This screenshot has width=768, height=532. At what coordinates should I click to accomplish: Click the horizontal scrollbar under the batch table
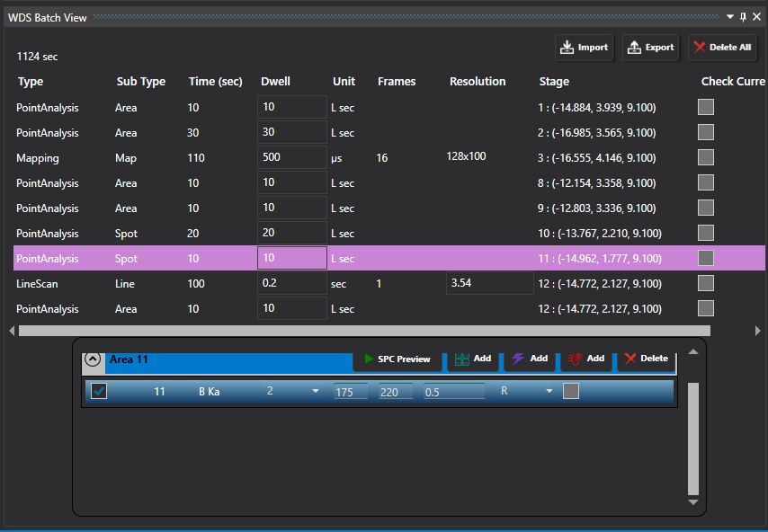360,331
